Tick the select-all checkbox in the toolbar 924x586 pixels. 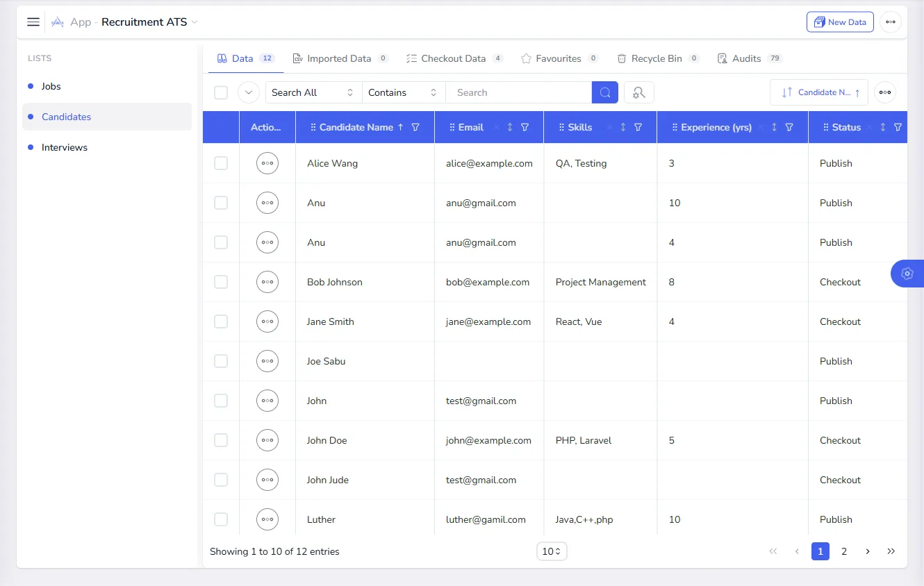tap(221, 92)
